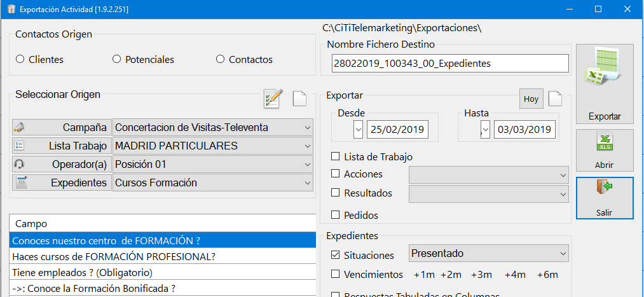Click the Desde date field 25/02/2019
Image resolution: width=644 pixels, height=297 pixels.
point(397,130)
